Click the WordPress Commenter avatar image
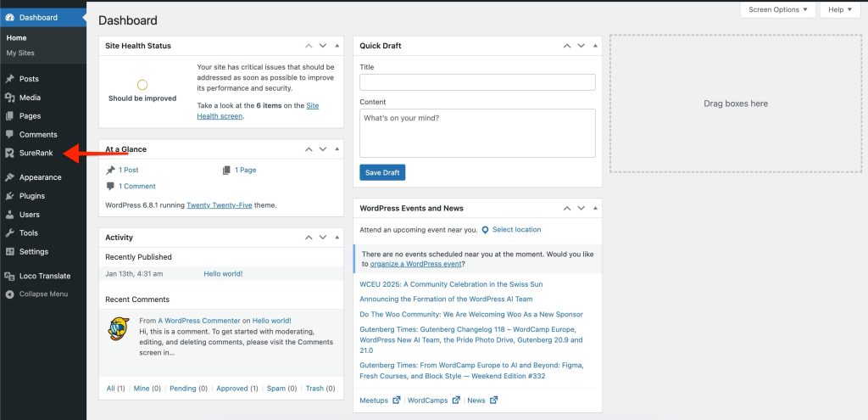 pyautogui.click(x=119, y=329)
